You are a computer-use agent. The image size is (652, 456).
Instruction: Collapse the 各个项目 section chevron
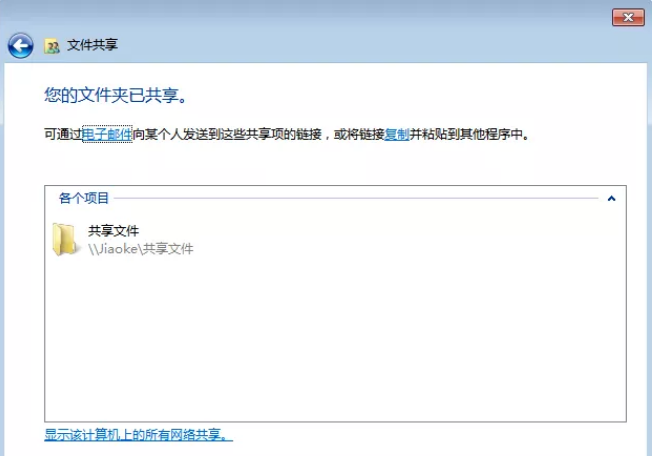[611, 198]
